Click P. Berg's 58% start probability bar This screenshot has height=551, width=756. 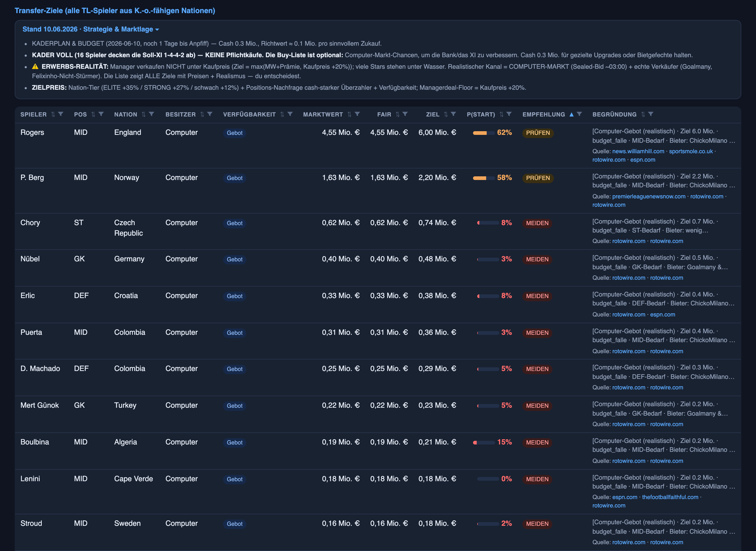pos(484,178)
